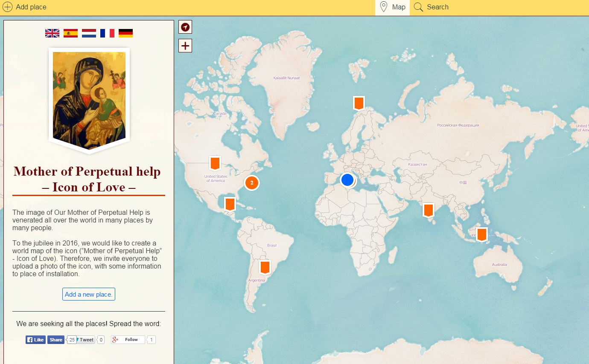Click the Kalaallit Nunaat map label

287,78
